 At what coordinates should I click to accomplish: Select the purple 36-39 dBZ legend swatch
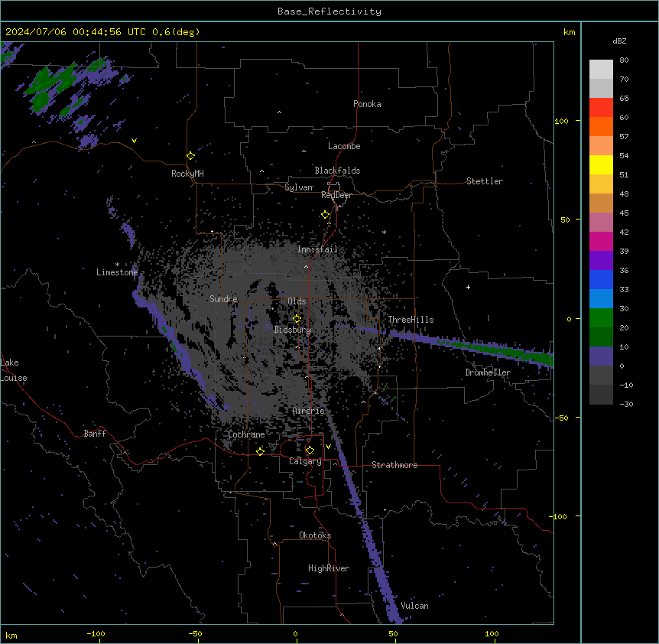coord(601,261)
